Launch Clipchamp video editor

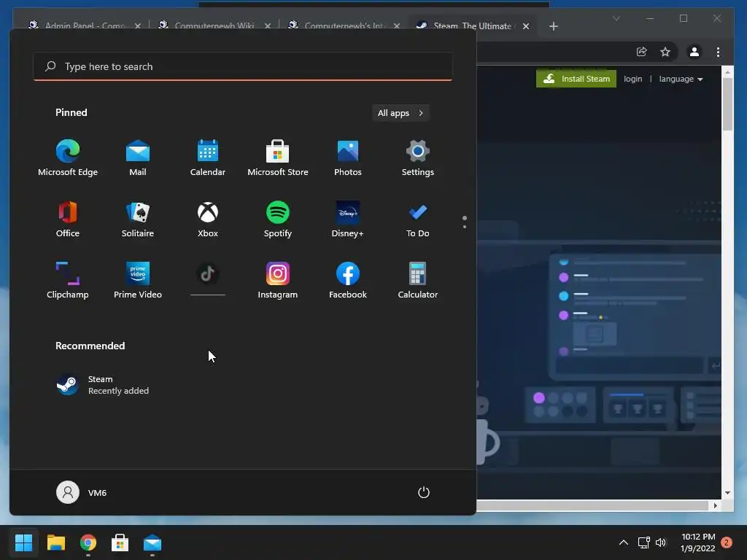point(68,280)
